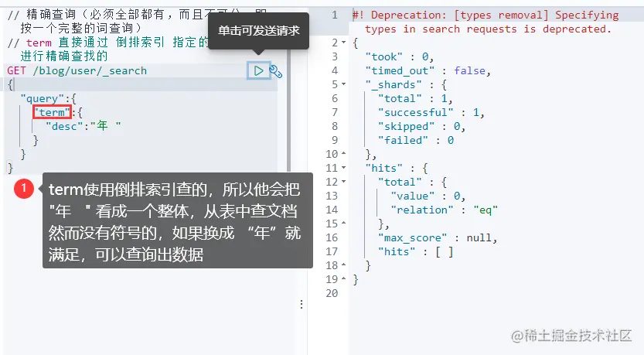Toggle the fold arrow at line 19
Viewport: 644px width, 355px height.
(x=344, y=279)
